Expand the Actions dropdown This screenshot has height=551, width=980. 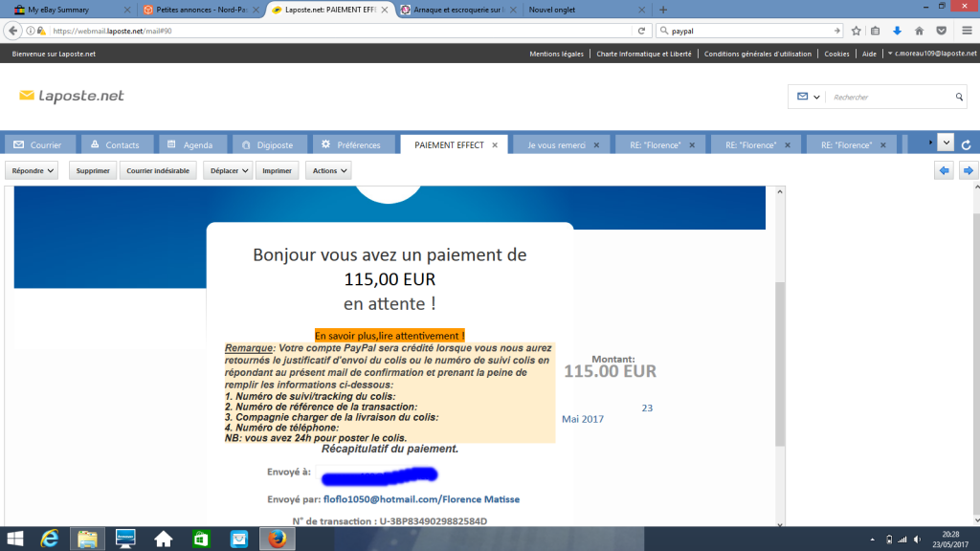click(x=329, y=170)
